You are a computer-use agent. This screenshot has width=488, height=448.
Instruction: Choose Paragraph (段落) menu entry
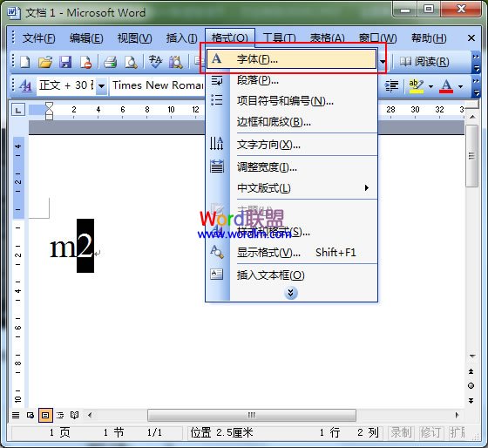pyautogui.click(x=291, y=80)
